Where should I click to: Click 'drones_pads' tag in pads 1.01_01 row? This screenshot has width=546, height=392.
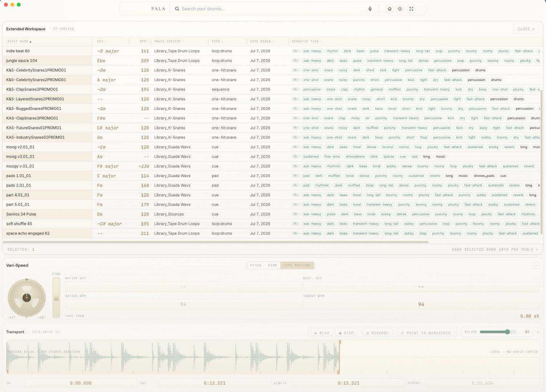tap(484, 176)
